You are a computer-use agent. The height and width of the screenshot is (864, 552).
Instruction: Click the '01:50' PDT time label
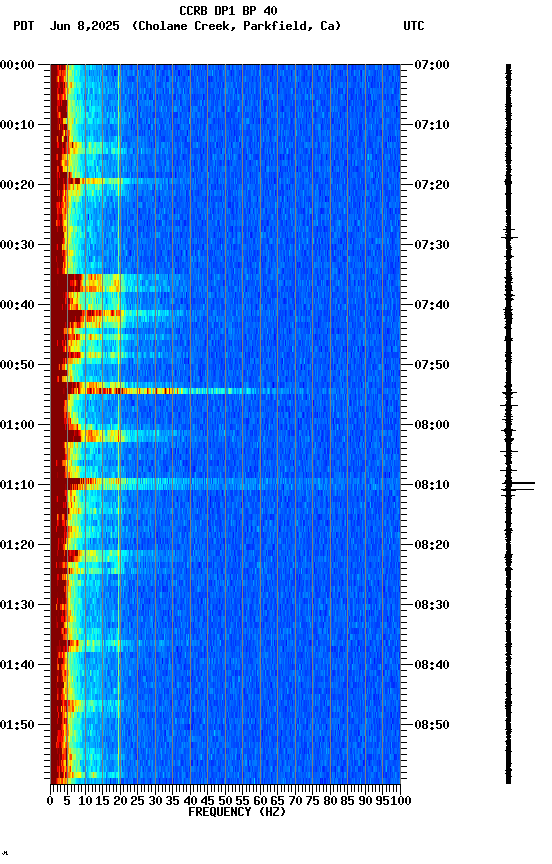pyautogui.click(x=17, y=726)
